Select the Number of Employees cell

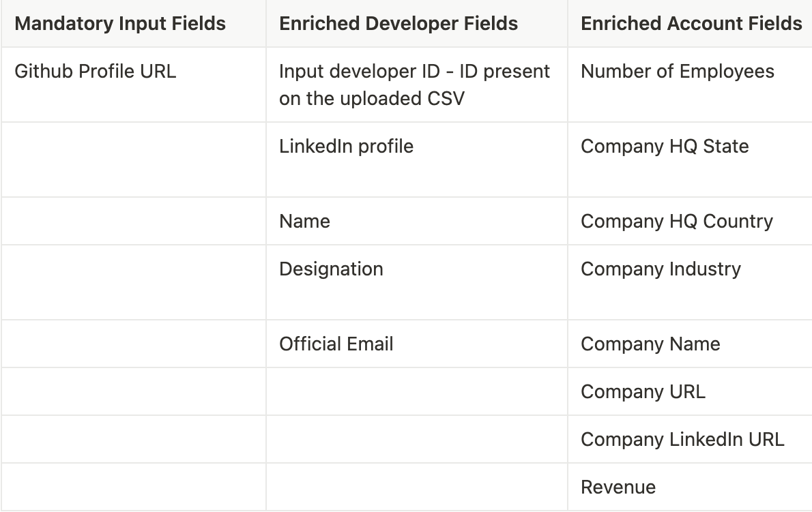(678, 72)
